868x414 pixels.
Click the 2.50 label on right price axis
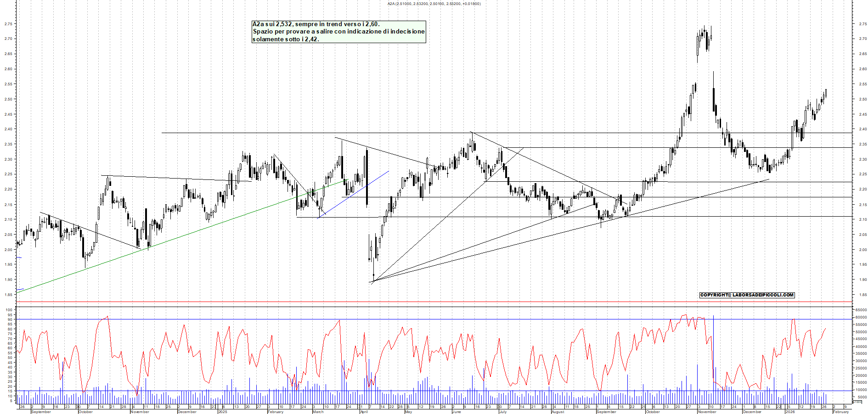tap(862, 99)
